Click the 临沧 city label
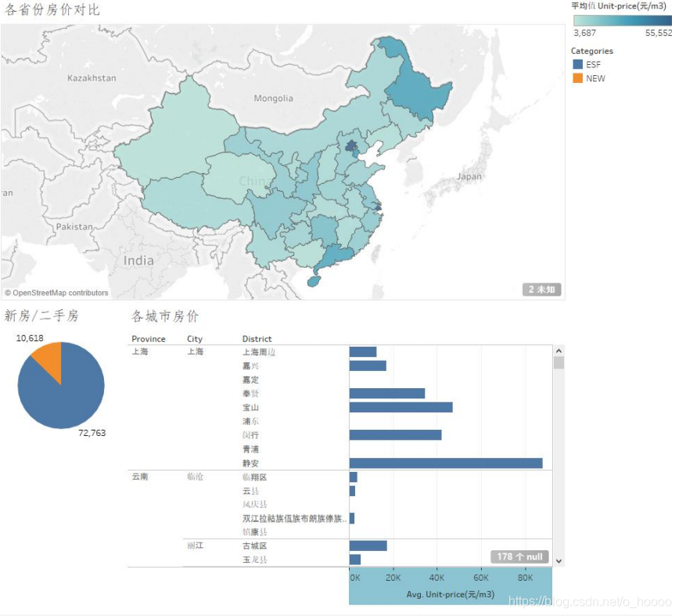 point(195,477)
